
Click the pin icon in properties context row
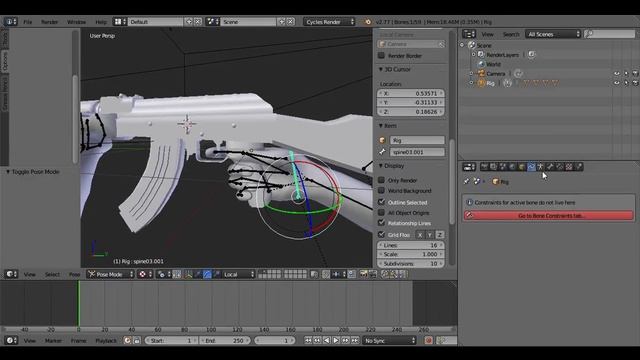pyautogui.click(x=467, y=181)
